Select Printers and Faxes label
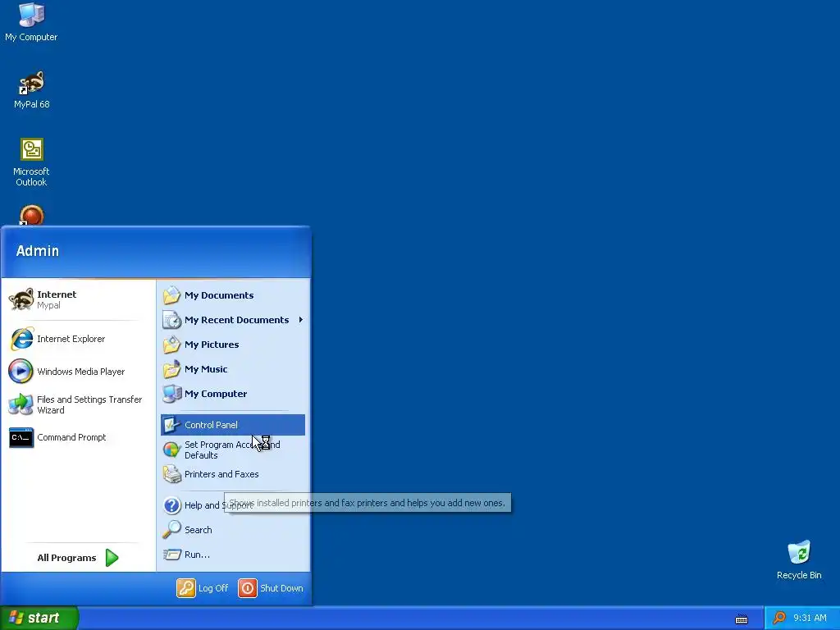The width and height of the screenshot is (840, 630). point(221,474)
